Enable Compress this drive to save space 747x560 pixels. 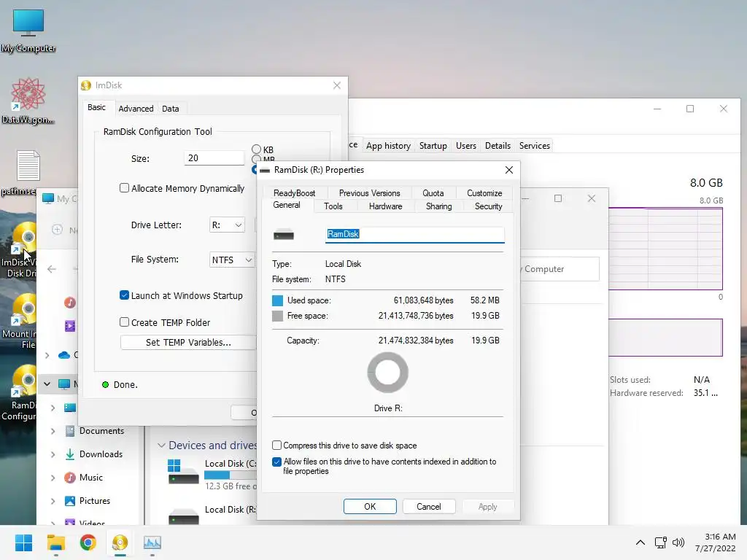point(276,446)
